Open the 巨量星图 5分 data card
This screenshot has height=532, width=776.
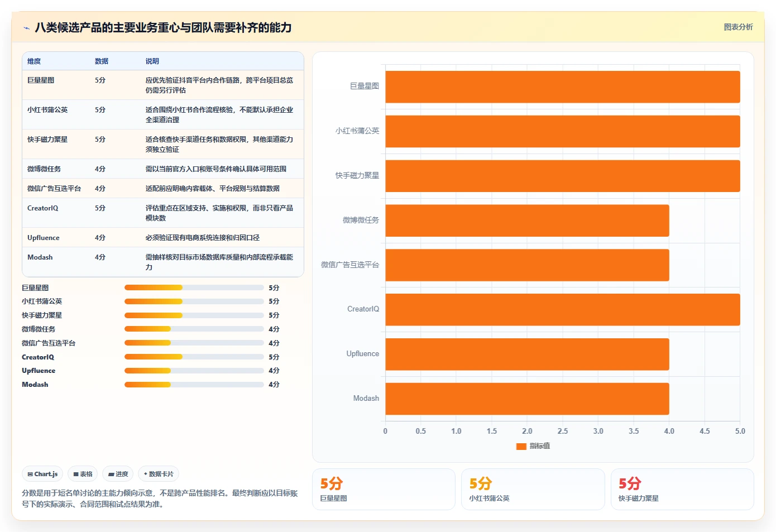point(384,489)
